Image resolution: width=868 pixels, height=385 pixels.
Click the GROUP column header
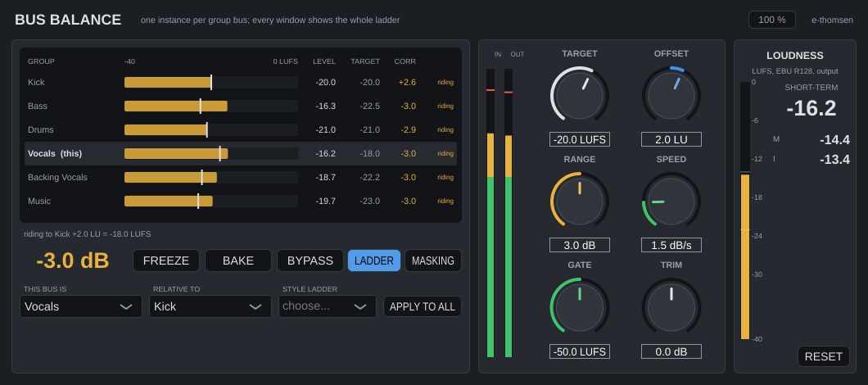pos(41,61)
